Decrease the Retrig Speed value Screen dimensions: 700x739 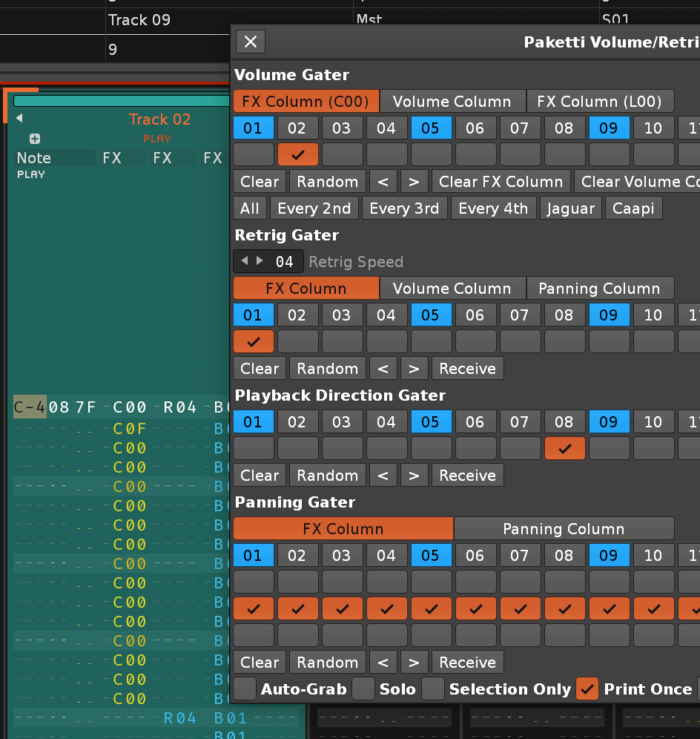click(245, 261)
